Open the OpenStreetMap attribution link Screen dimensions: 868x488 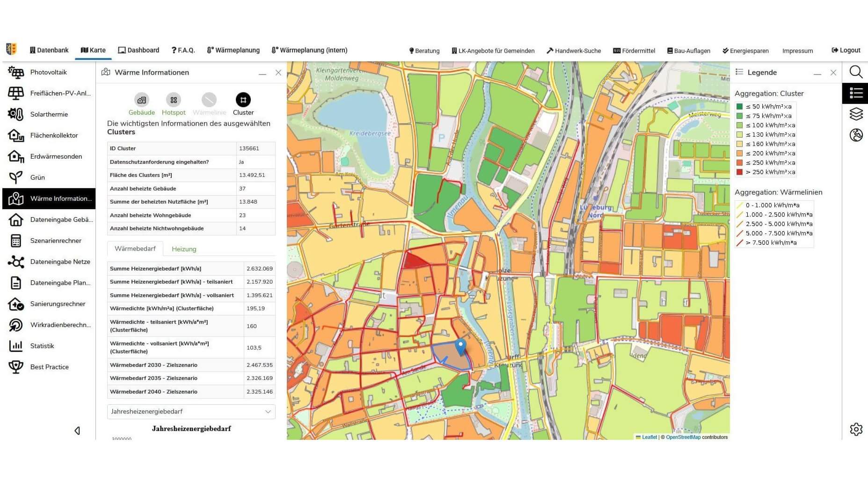coord(683,437)
